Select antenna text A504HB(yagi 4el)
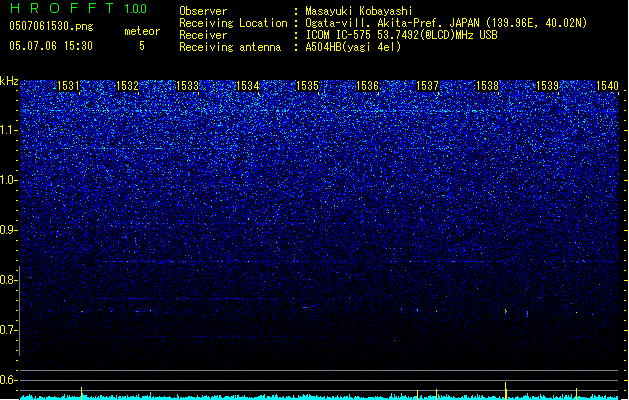This screenshot has width=629, height=400. (x=353, y=47)
